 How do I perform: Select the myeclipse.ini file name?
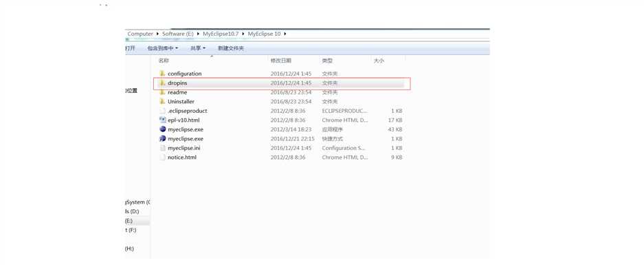tap(184, 148)
